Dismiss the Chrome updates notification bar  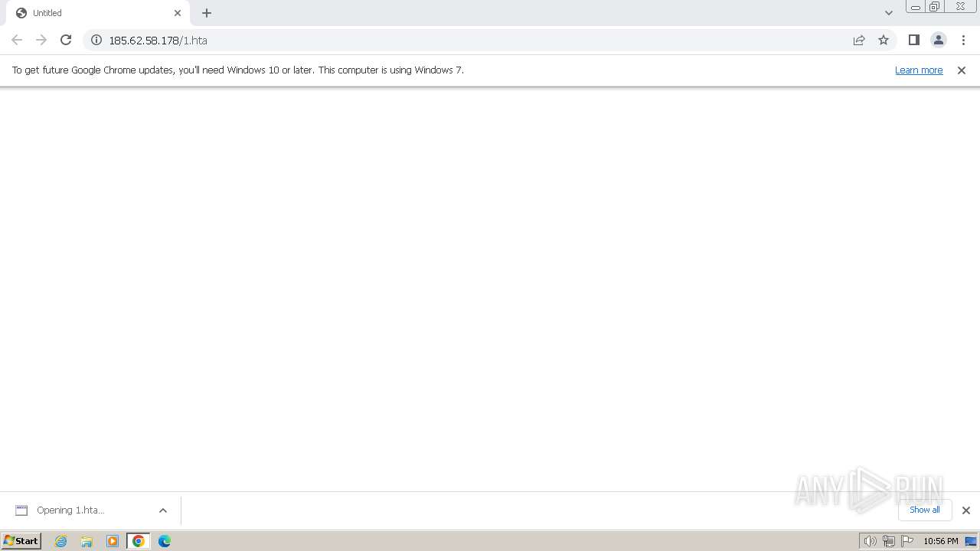(962, 70)
